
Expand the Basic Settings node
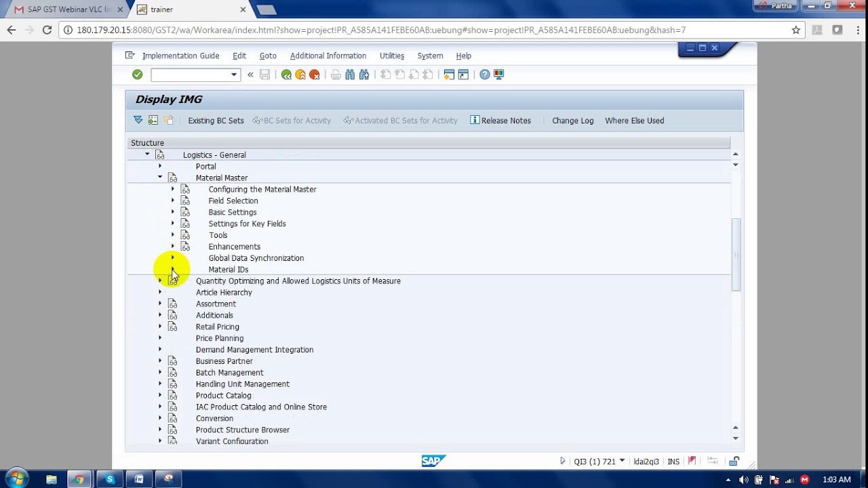coord(173,212)
